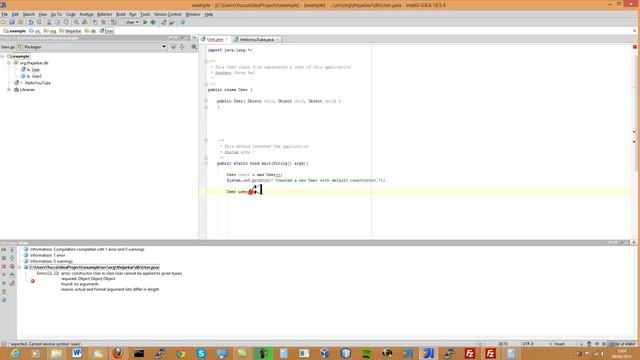Viewport: 640px width, 360px height.
Task: Click the help icon in Messages sidebar
Action: [x=4, y=300]
